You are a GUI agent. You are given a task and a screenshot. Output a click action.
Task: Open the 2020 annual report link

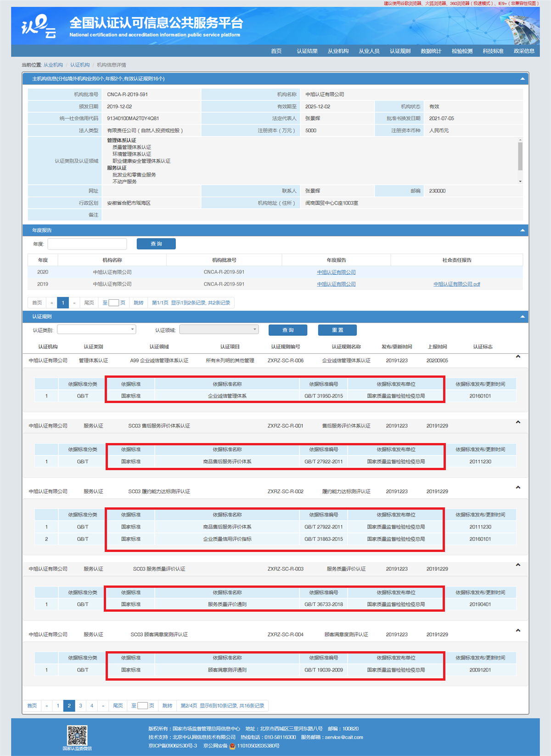pyautogui.click(x=336, y=272)
